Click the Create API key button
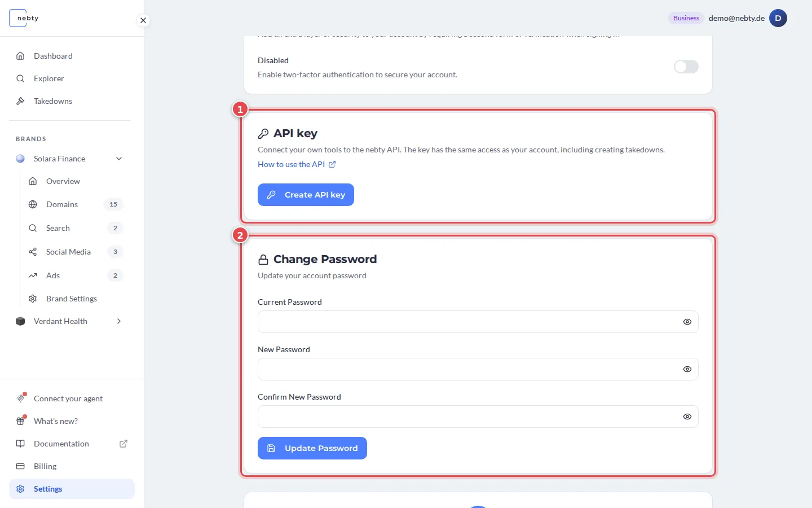 tap(306, 195)
